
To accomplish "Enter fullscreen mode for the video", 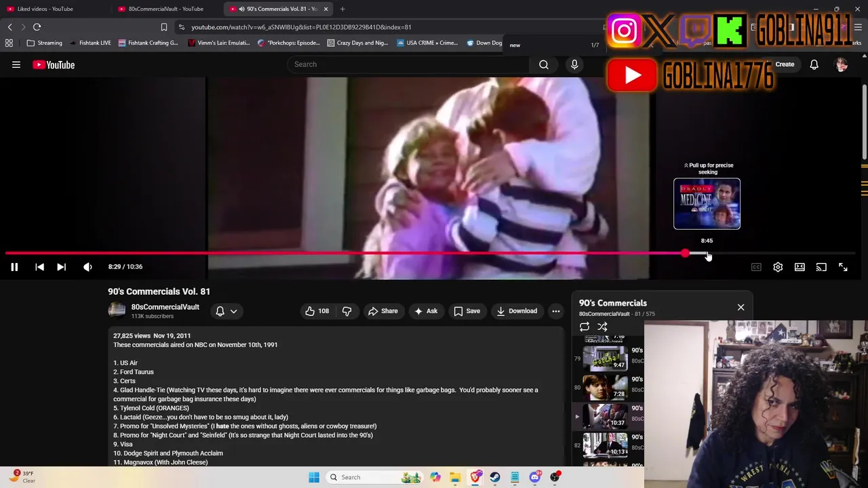I will click(x=843, y=267).
